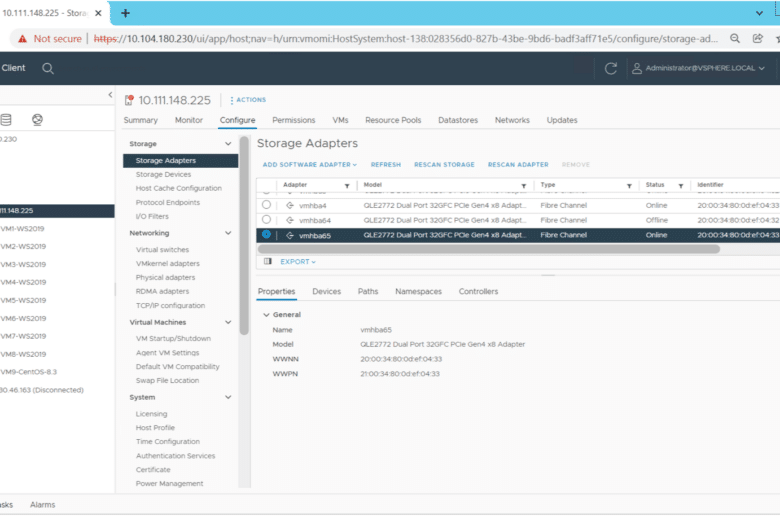Click the browser address bar URL
This screenshot has height=516, width=780.
pos(405,39)
